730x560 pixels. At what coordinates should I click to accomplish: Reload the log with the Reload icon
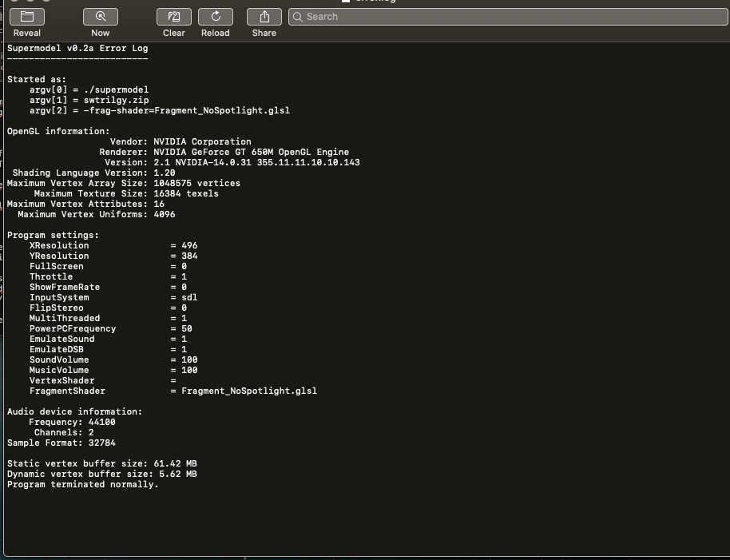tap(216, 17)
